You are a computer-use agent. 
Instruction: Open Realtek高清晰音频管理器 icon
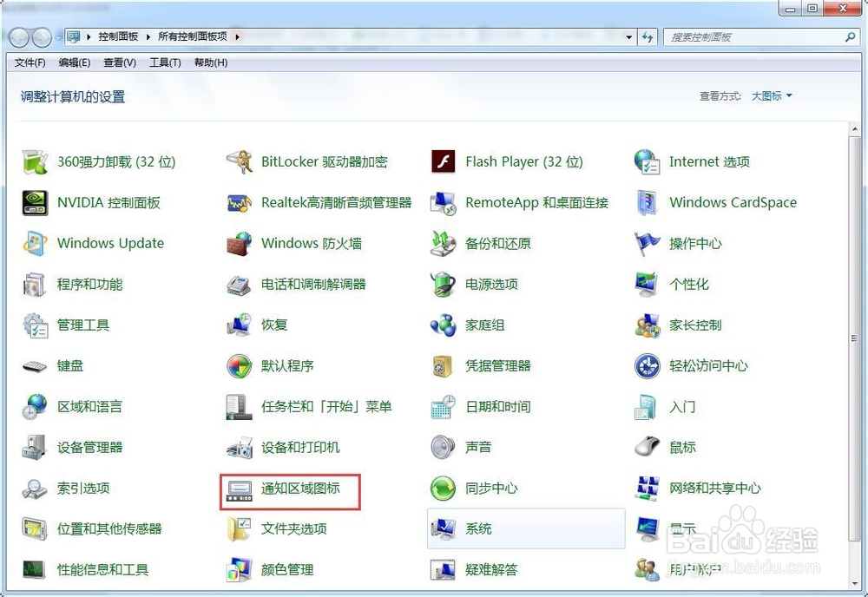pyautogui.click(x=240, y=202)
